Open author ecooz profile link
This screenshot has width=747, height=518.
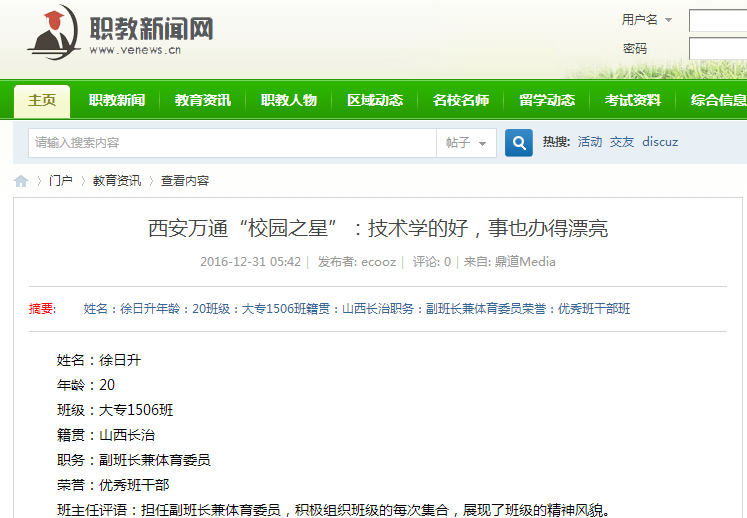click(x=380, y=262)
